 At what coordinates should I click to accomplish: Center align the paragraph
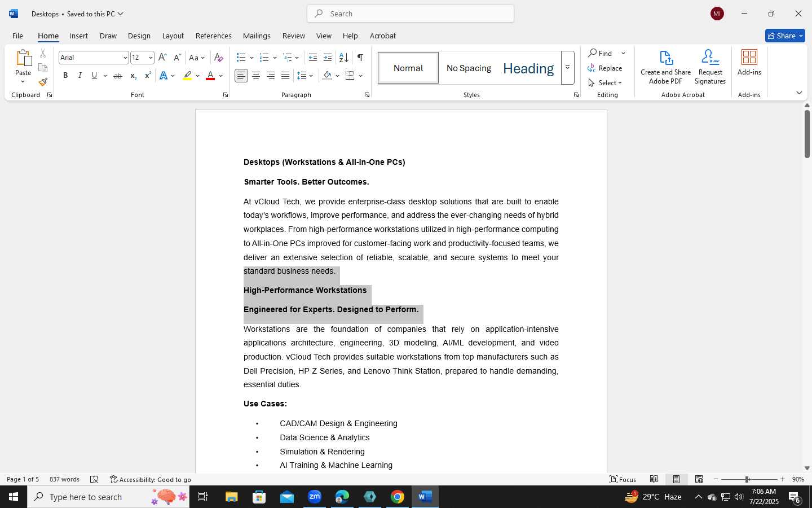pyautogui.click(x=256, y=76)
